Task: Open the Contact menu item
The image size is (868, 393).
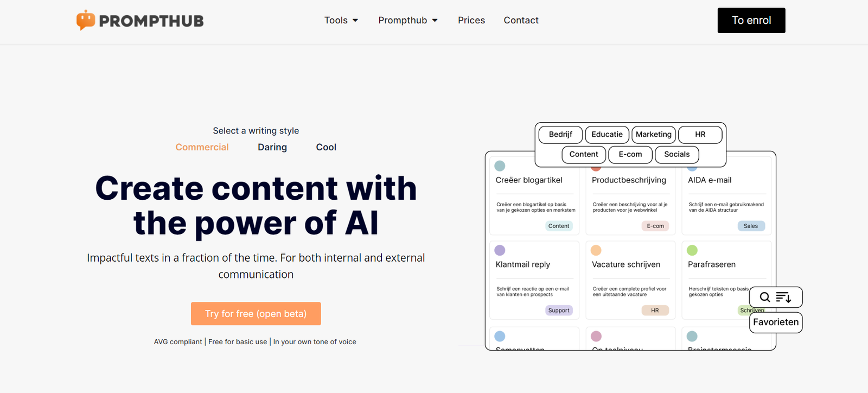Action: 521,20
